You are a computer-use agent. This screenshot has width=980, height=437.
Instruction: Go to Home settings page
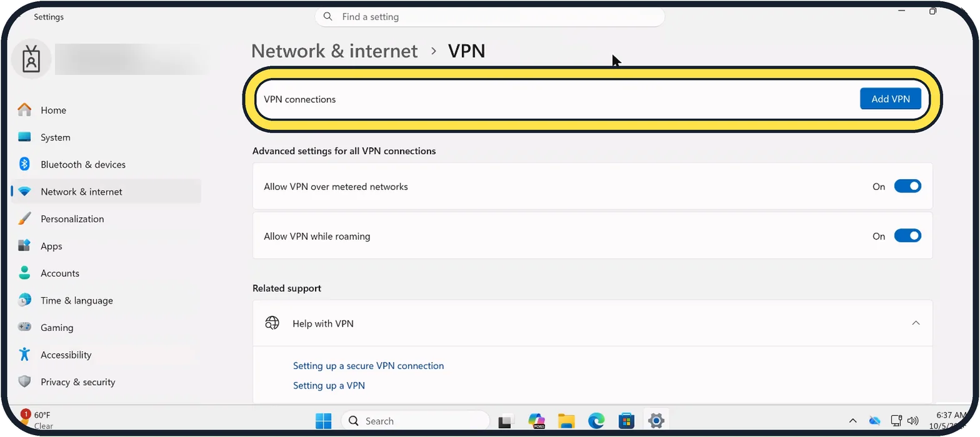coord(106,110)
